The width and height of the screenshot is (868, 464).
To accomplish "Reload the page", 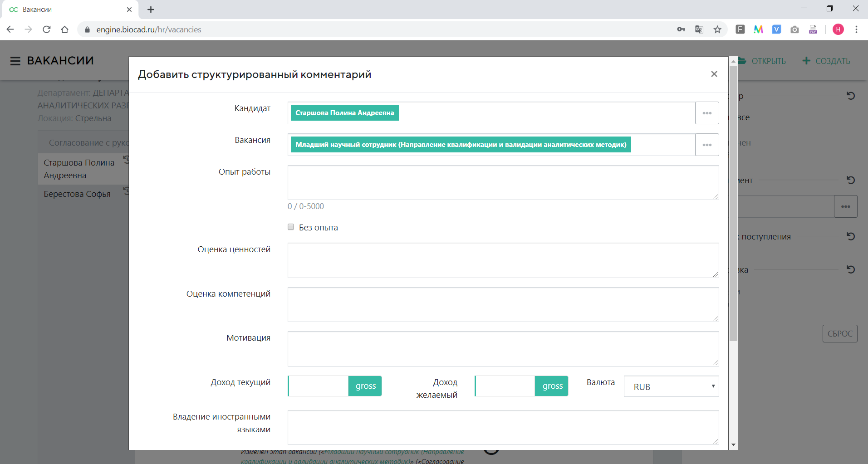I will pos(46,29).
